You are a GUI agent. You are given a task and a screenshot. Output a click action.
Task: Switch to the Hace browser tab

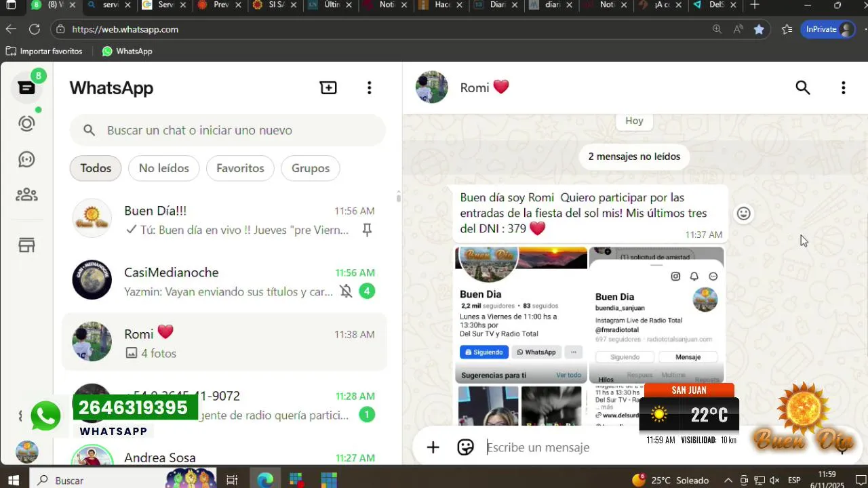(x=441, y=5)
